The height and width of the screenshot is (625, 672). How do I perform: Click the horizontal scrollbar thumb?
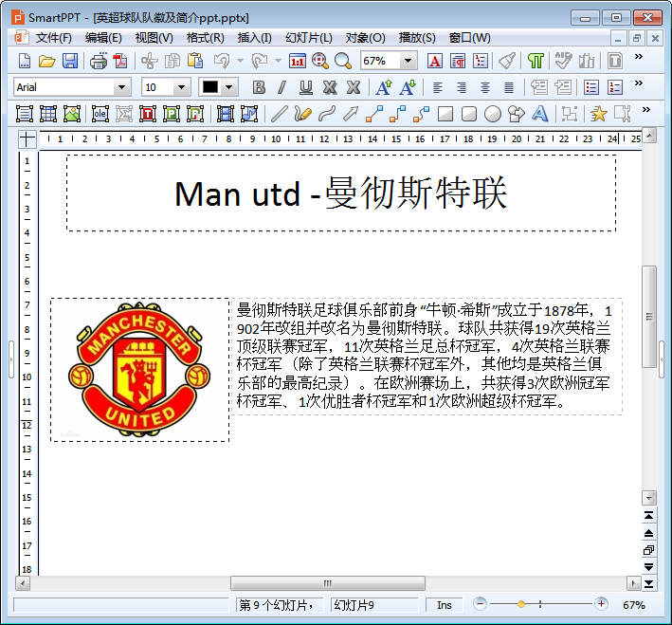pyautogui.click(x=328, y=583)
